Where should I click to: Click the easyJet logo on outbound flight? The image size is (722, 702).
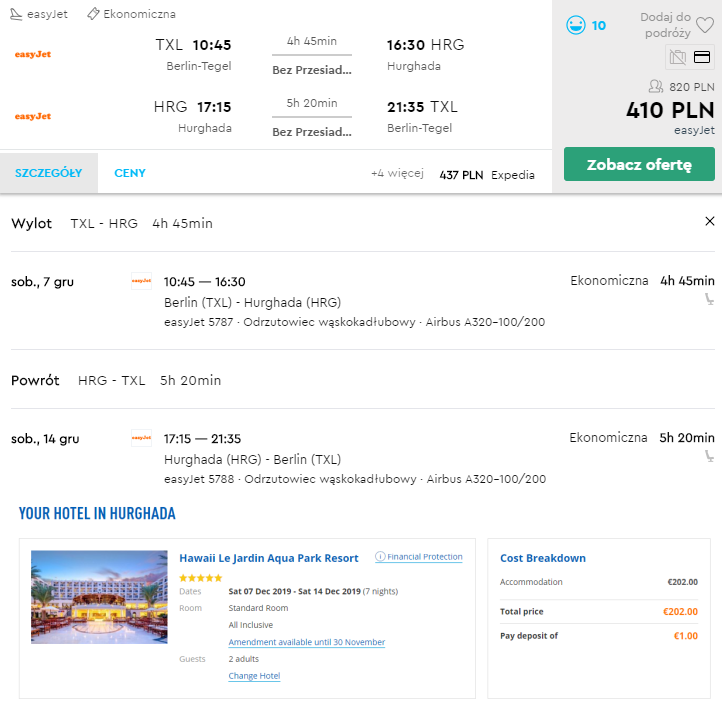(x=33, y=54)
